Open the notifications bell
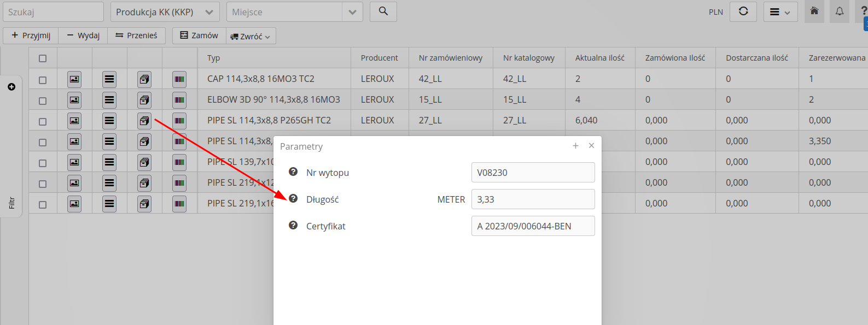Screen dimensions: 868x325 point(839,11)
